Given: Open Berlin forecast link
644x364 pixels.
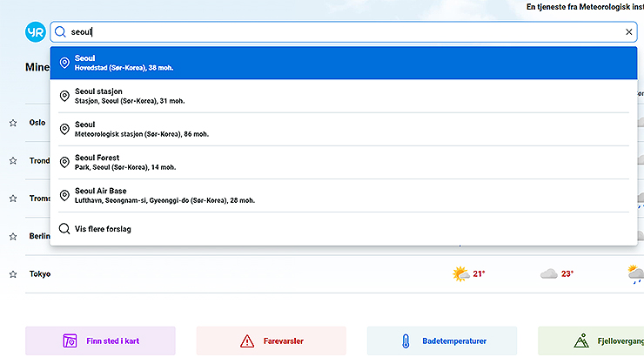Looking at the screenshot, I should [39, 236].
